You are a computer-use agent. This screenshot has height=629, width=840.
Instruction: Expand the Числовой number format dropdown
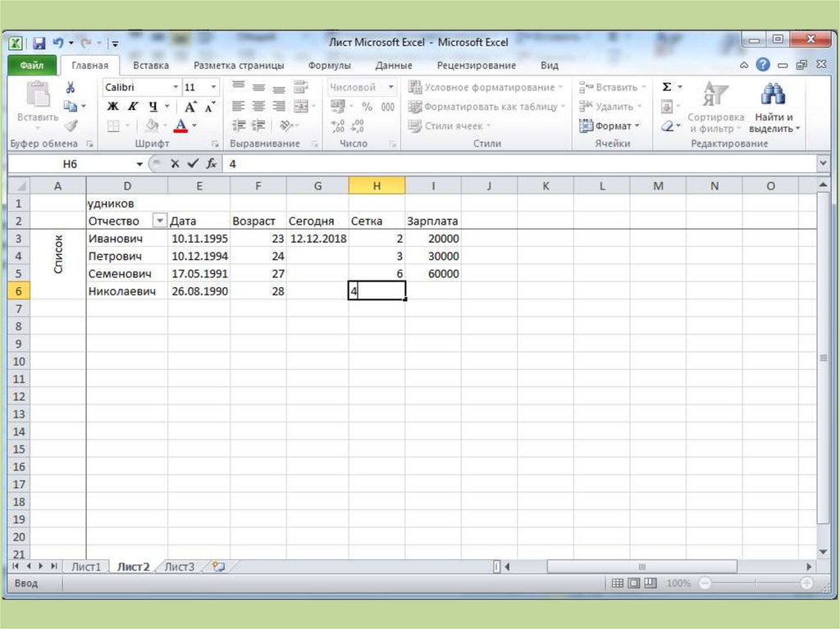391,87
